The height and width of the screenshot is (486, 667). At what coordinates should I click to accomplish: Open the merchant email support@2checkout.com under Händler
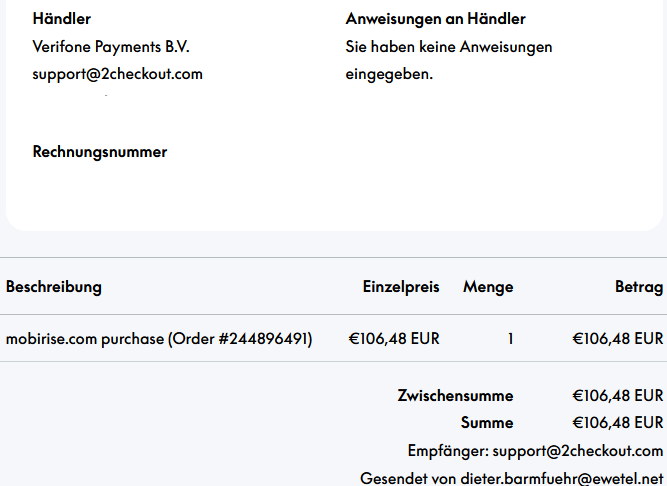pos(117,74)
